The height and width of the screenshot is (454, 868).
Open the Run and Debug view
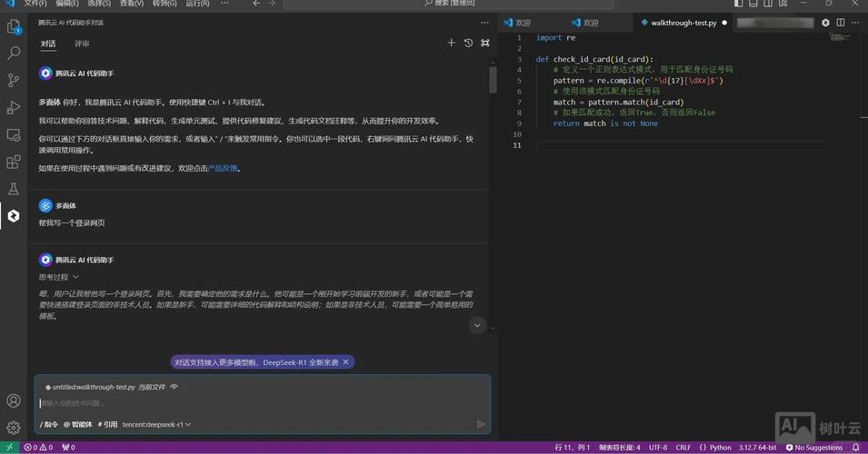14,107
